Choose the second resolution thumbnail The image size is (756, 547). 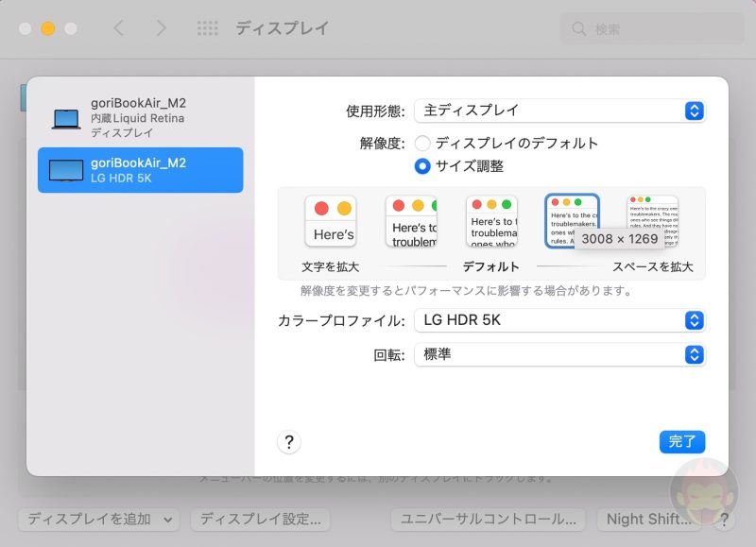pyautogui.click(x=411, y=221)
